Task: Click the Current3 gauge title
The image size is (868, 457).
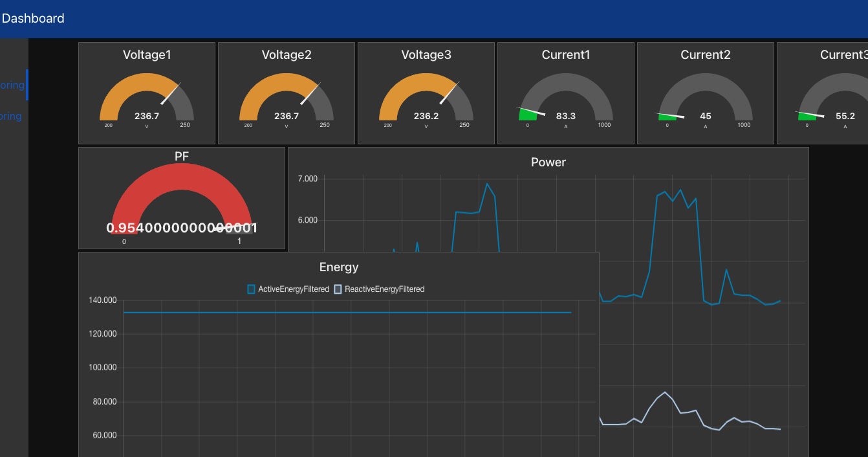Action: pyautogui.click(x=843, y=55)
